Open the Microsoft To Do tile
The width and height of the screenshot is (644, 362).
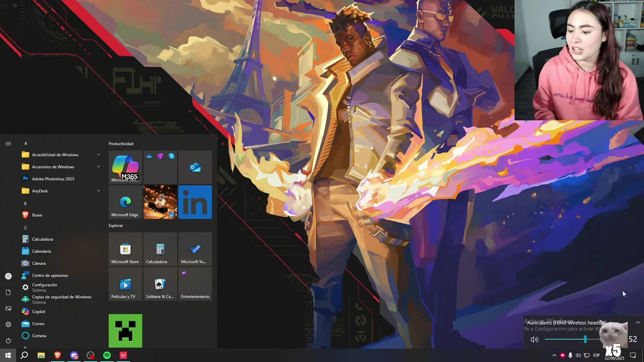coord(195,249)
